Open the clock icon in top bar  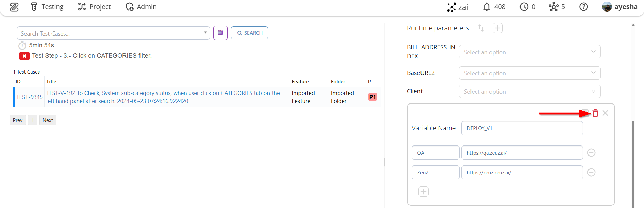[524, 7]
